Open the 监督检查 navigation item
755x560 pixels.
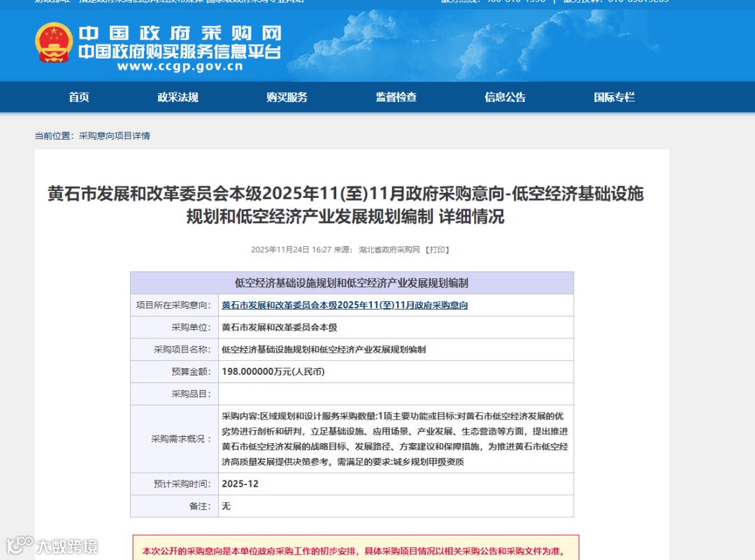(x=396, y=97)
